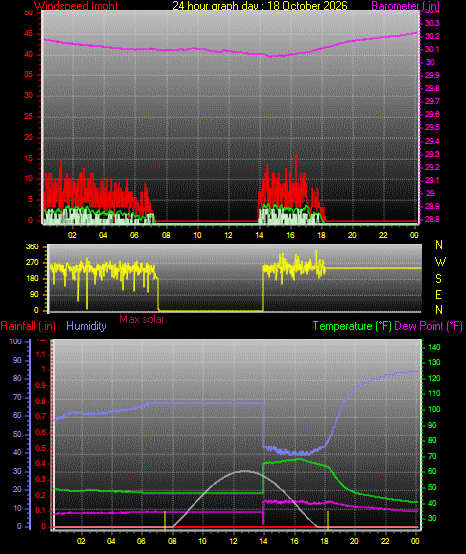Click the Humidity legend label

(86, 326)
